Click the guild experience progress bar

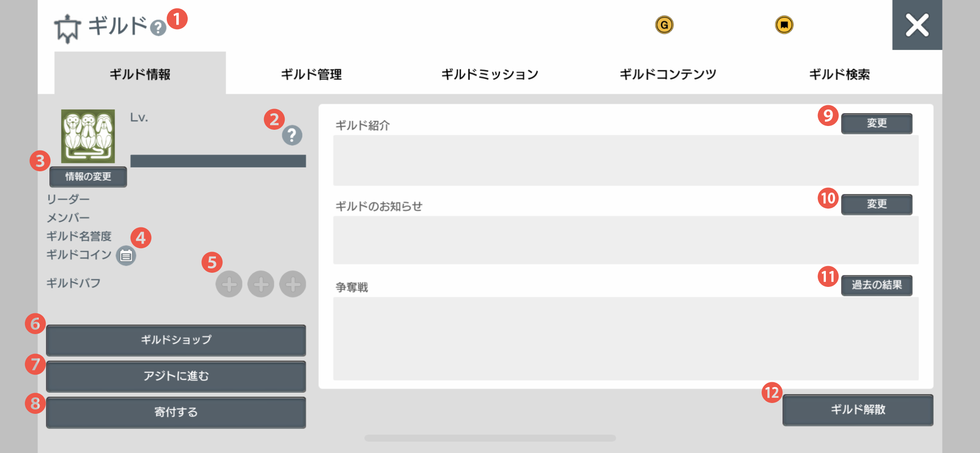pos(218,161)
